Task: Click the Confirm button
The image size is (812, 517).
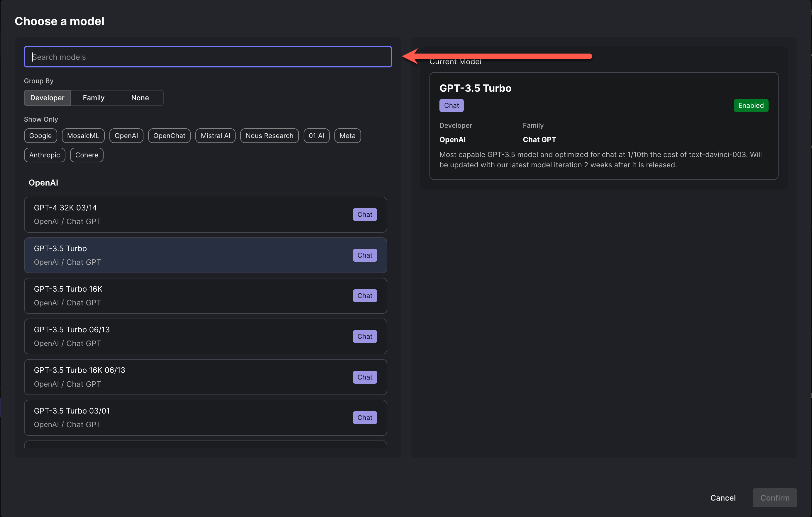Action: 775,498
